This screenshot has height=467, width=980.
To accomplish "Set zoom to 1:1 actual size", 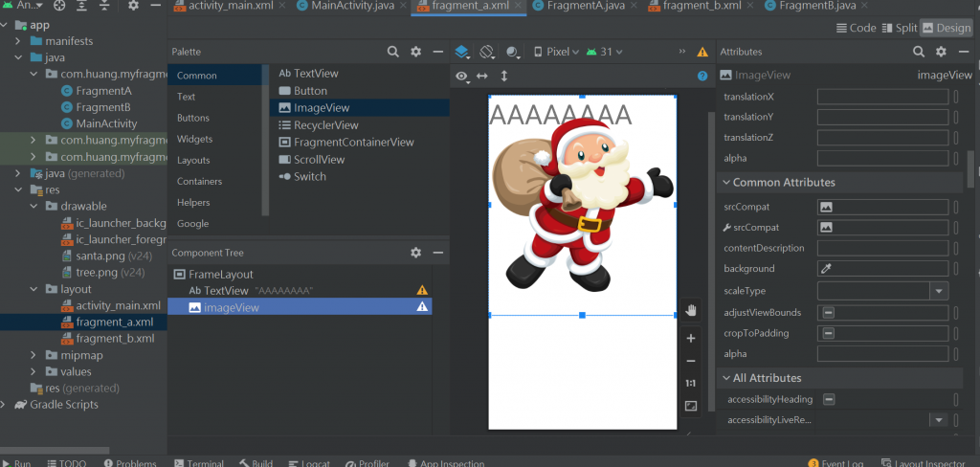I will coord(691,383).
